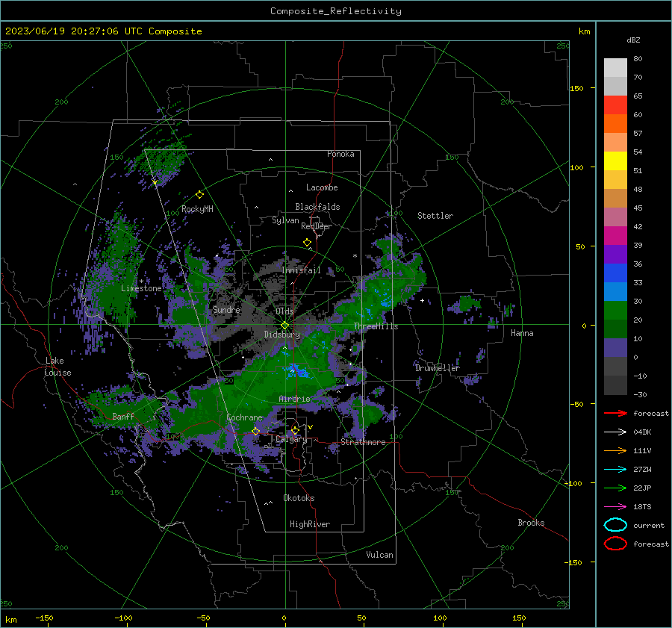Click the yellow diamond marker near RockyMH
Screen dimensions: 672x628
pos(199,195)
